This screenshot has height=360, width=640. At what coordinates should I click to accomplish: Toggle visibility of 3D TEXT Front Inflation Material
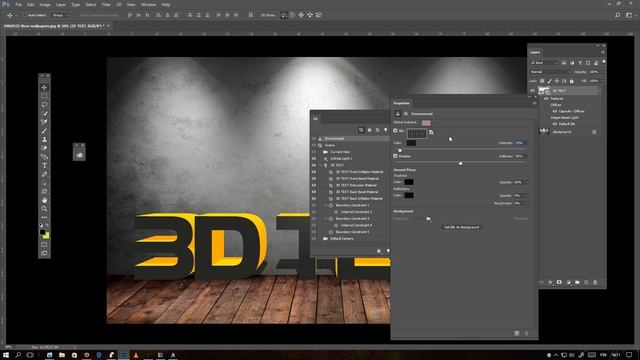(x=314, y=172)
